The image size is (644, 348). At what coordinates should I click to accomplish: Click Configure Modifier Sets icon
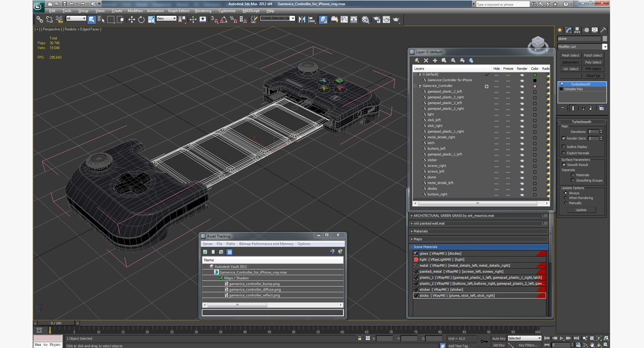coord(601,108)
